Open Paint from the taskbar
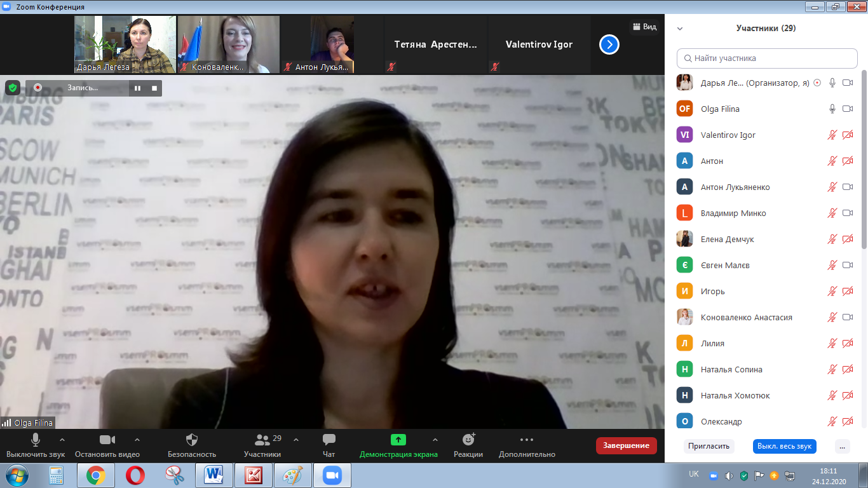 [x=292, y=475]
